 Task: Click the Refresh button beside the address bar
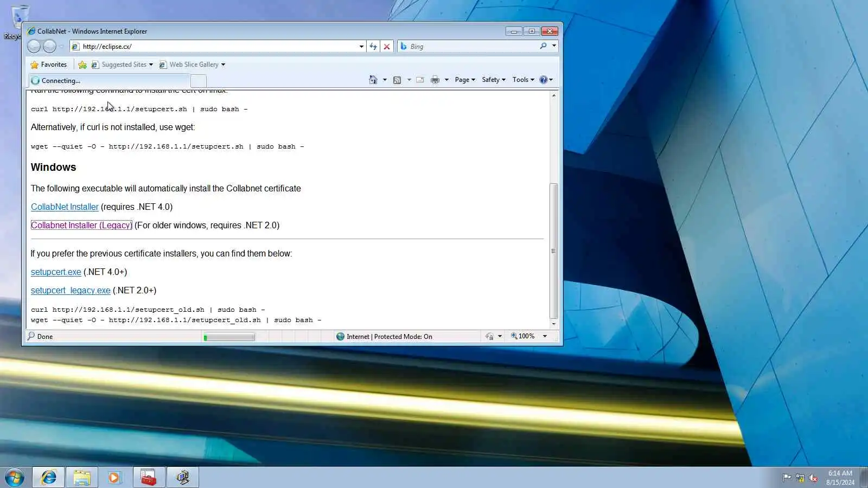(x=373, y=47)
